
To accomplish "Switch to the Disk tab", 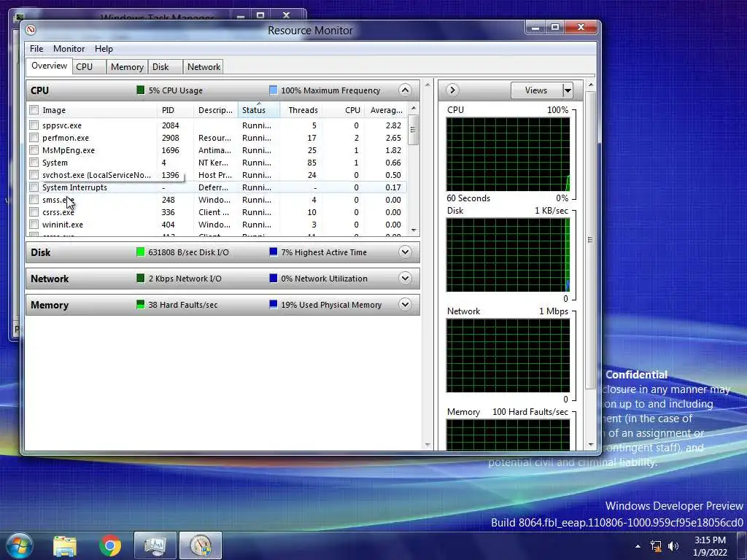I will [166, 67].
